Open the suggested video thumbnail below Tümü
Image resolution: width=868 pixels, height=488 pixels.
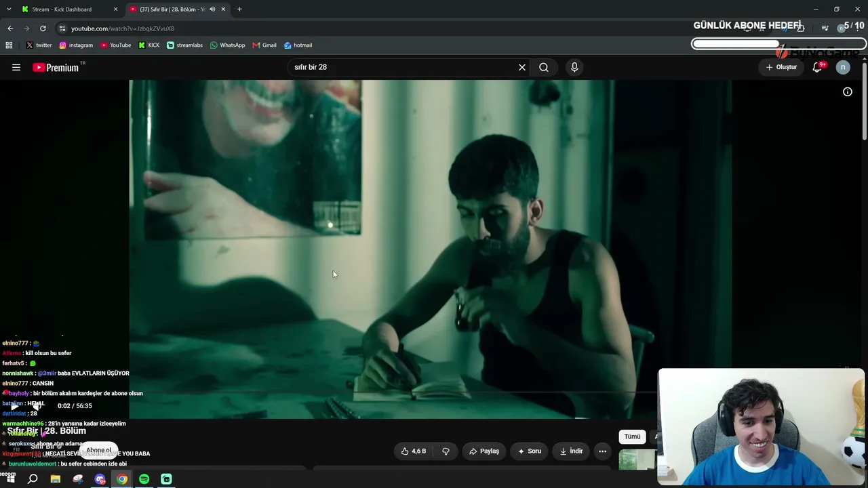(x=637, y=460)
